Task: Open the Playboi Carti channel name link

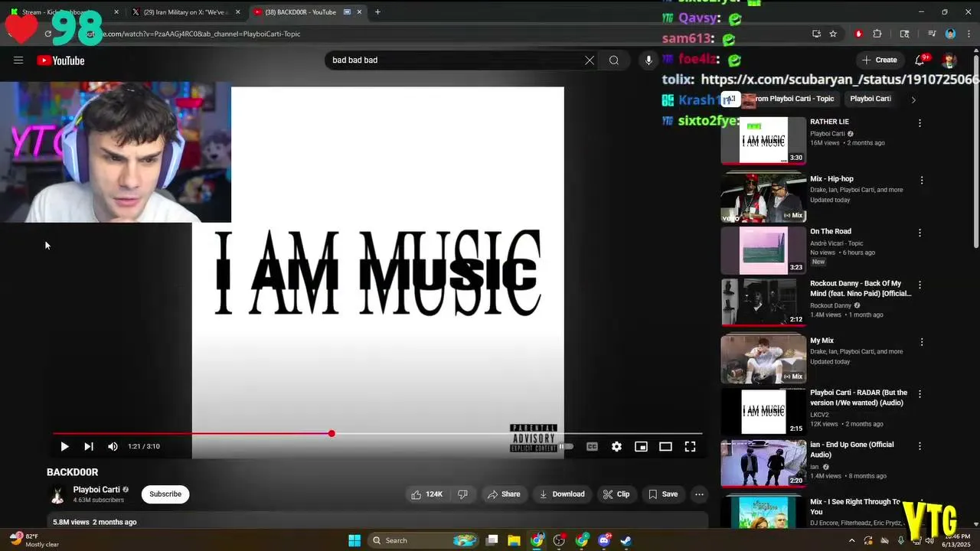Action: [x=96, y=490]
